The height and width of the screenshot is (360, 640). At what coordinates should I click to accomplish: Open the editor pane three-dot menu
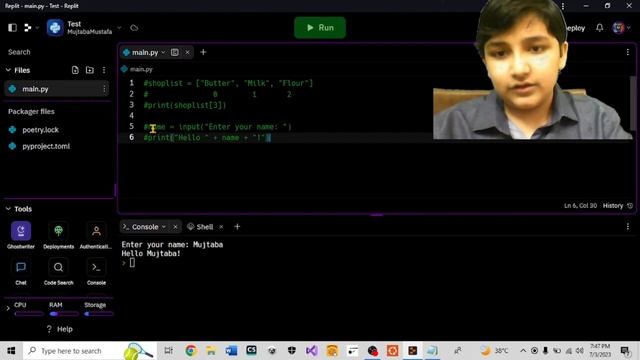pos(627,52)
